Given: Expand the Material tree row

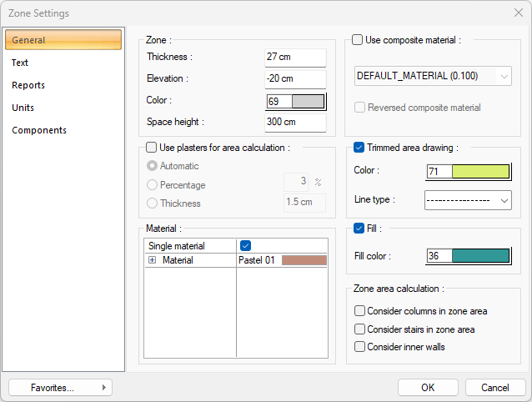Looking at the screenshot, I should pyautogui.click(x=153, y=260).
